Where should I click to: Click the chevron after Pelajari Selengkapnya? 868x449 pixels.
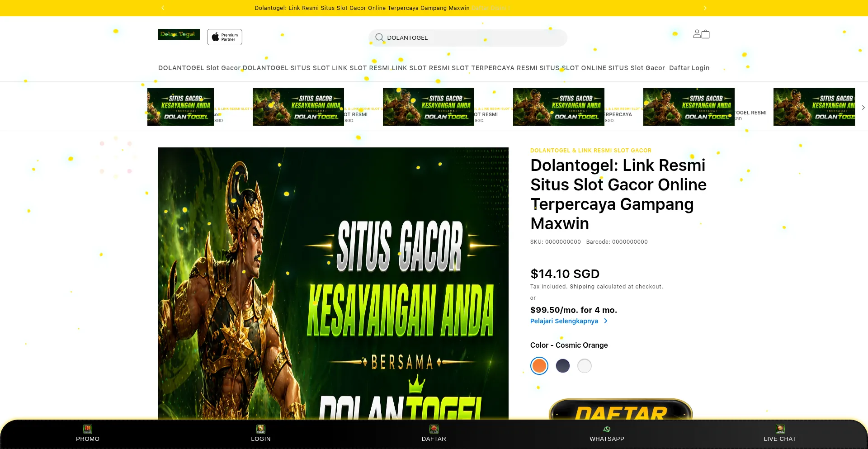606,321
